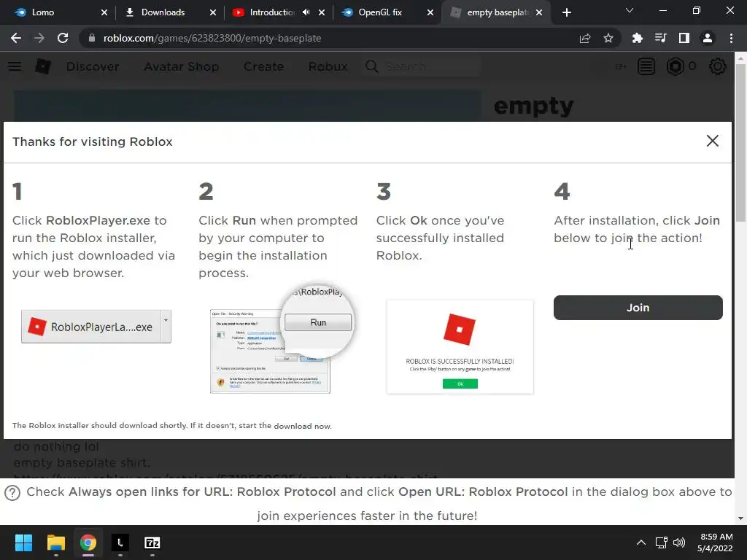The height and width of the screenshot is (560, 747).
Task: Click the Roblox search field
Action: coord(422,66)
